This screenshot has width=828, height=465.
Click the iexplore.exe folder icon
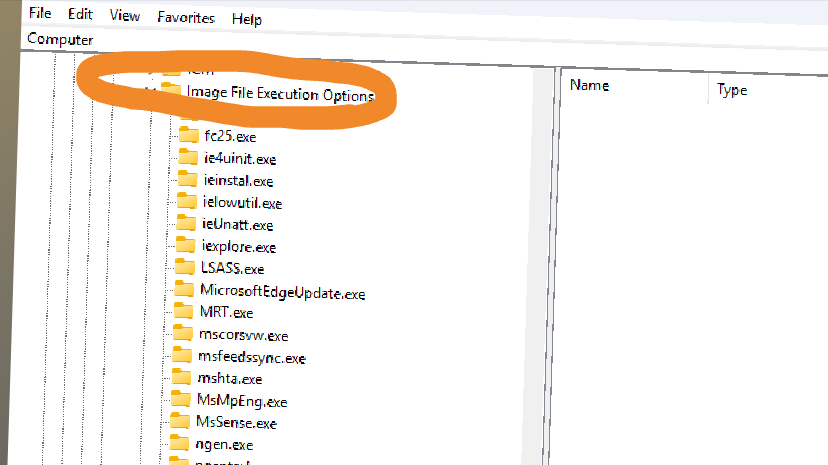(186, 245)
